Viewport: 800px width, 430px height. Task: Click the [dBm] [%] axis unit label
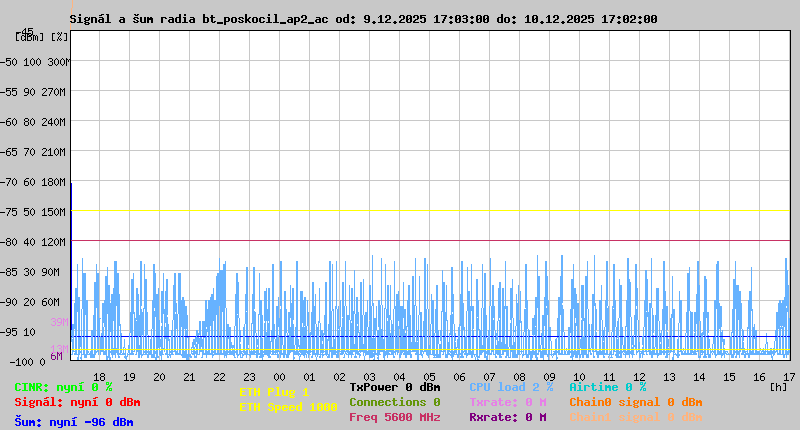(42, 37)
